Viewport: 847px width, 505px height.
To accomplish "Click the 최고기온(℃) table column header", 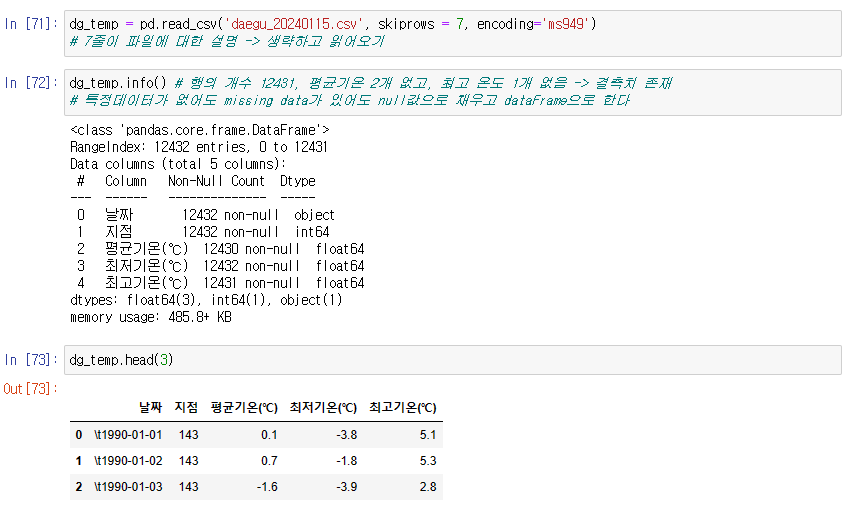I will pos(403,407).
